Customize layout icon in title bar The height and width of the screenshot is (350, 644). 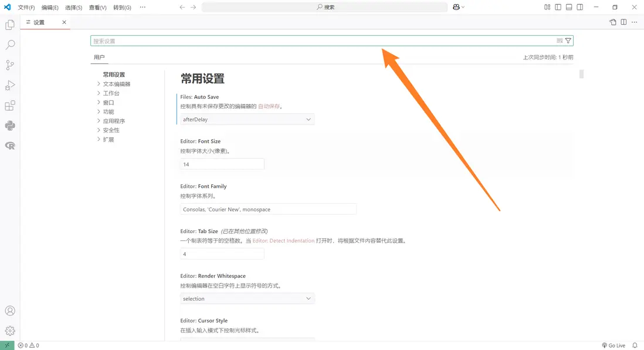coord(547,7)
